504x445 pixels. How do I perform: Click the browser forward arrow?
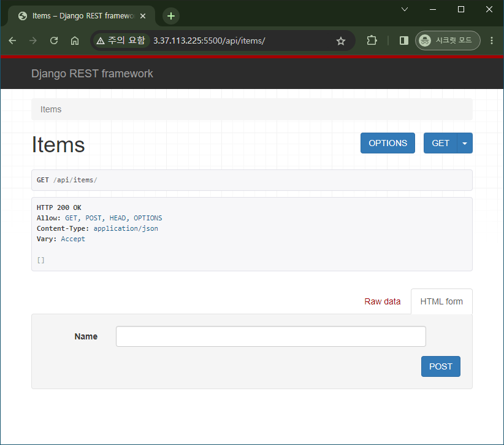point(32,41)
